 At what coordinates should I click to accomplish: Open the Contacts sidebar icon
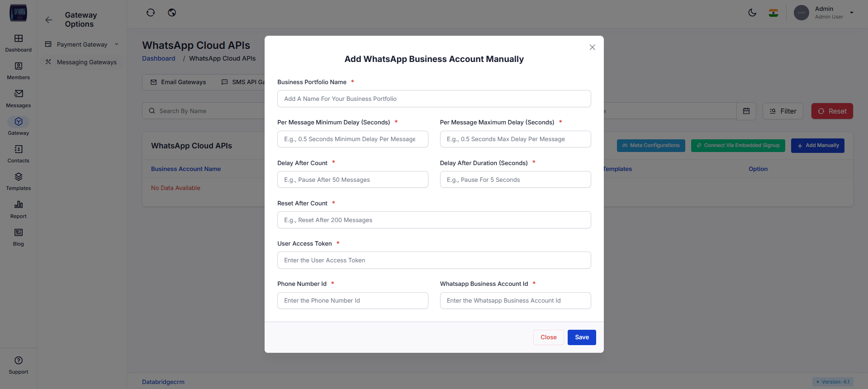click(x=19, y=154)
